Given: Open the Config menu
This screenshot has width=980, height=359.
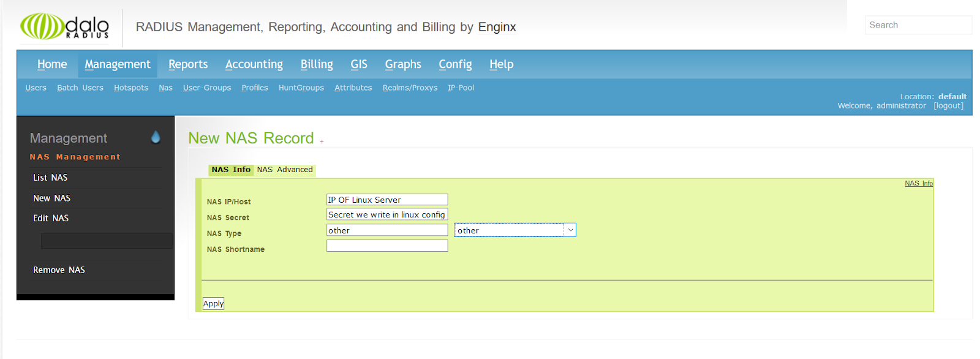Looking at the screenshot, I should point(455,64).
